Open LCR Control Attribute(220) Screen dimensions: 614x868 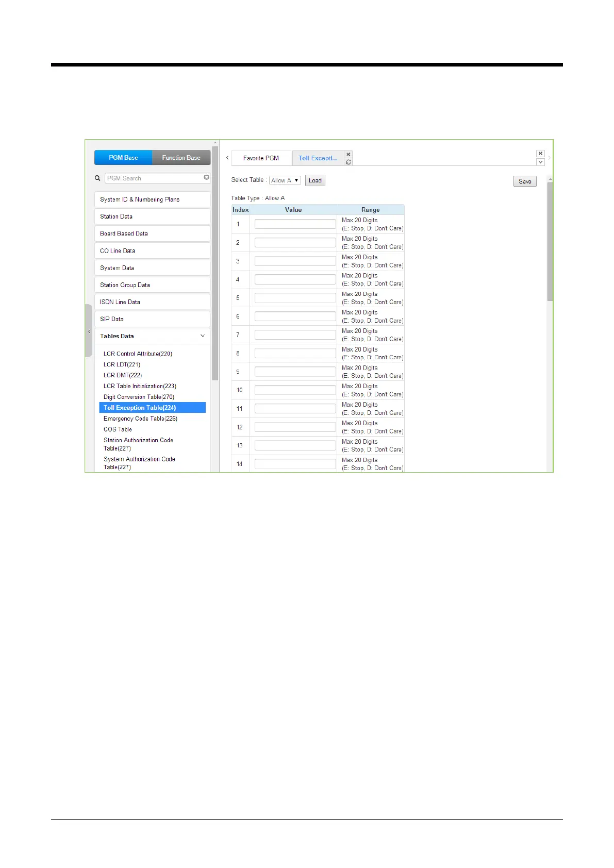pos(138,354)
